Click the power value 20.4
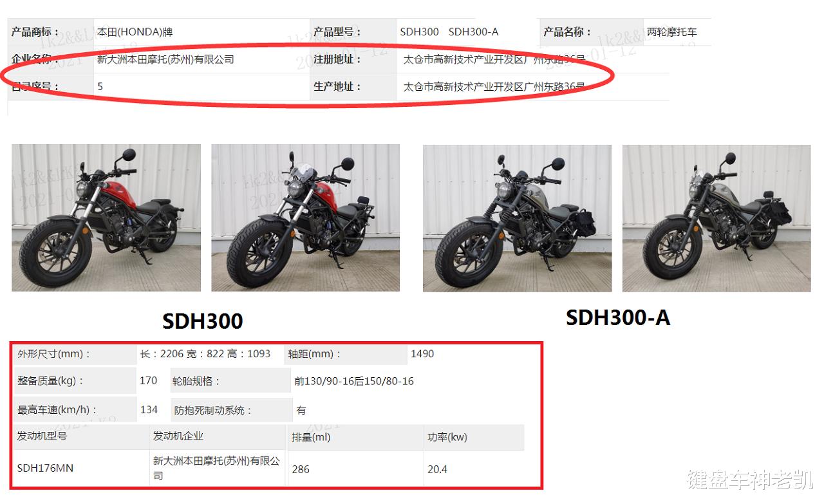Screen dimensions: 824x504 (x=437, y=469)
